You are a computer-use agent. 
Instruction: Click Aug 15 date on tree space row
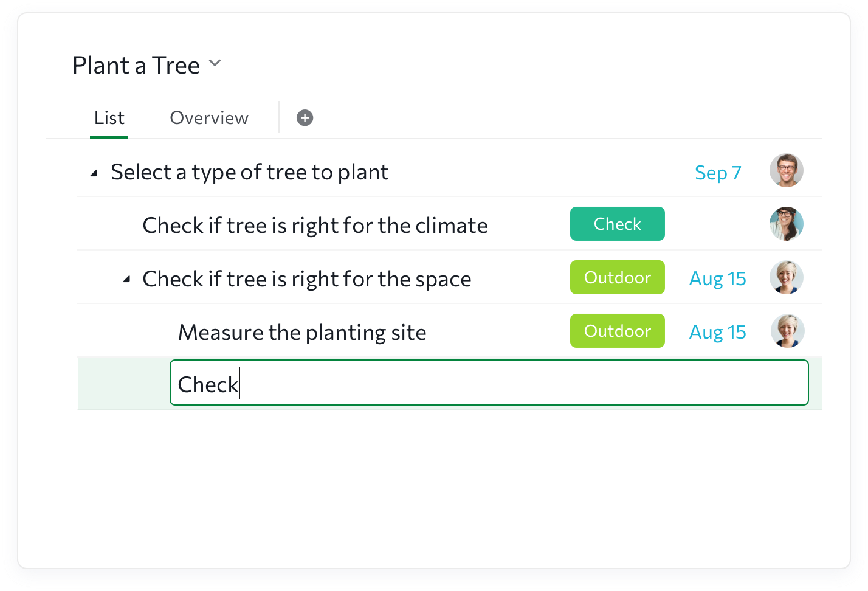point(717,278)
